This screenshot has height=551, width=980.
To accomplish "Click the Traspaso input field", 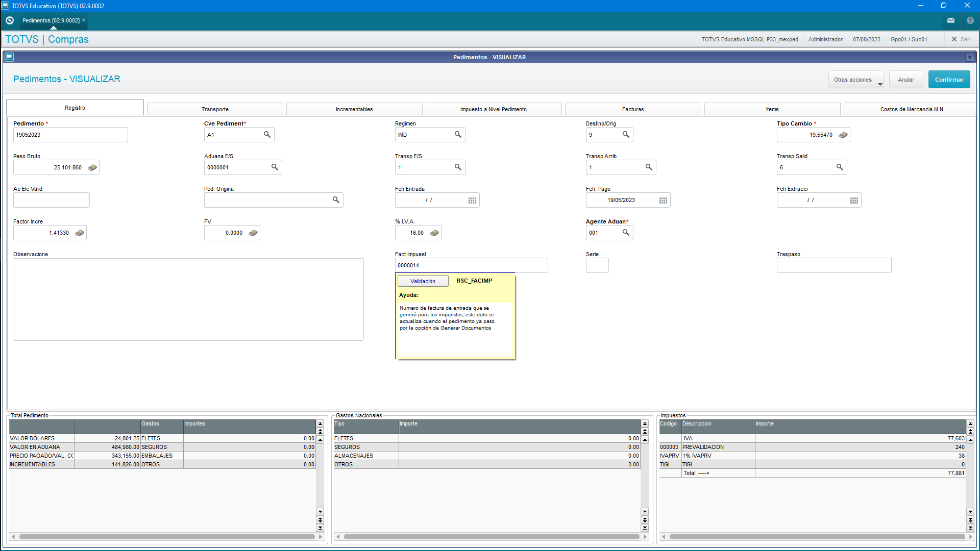I will 834,265.
